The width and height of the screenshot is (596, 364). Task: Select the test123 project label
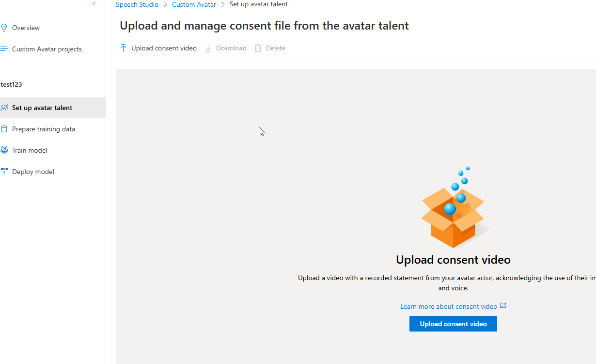pyautogui.click(x=11, y=84)
